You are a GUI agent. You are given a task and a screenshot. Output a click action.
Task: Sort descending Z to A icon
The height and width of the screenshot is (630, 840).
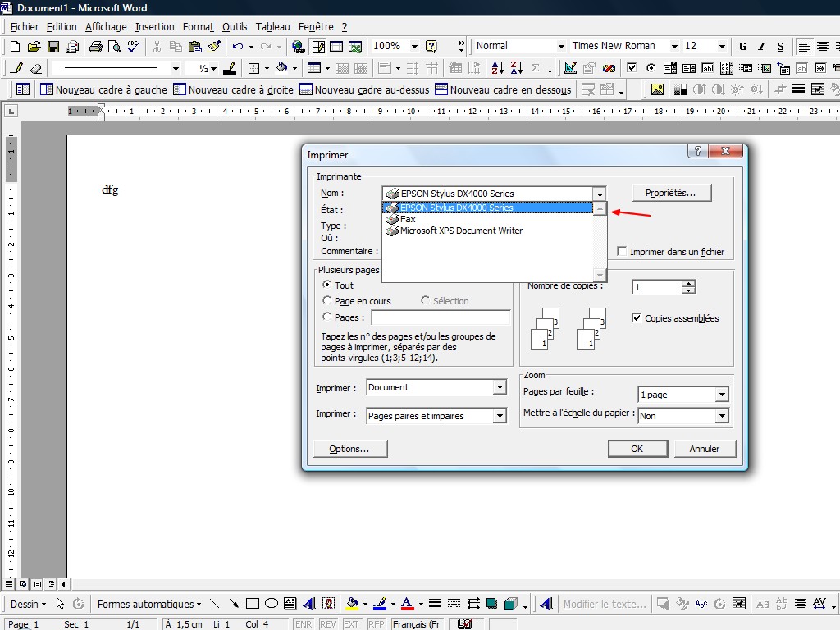tap(517, 68)
